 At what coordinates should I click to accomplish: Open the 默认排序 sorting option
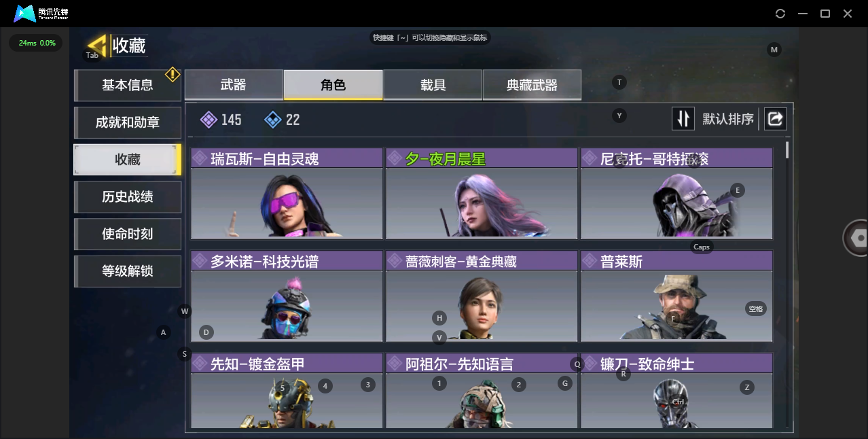coord(728,120)
